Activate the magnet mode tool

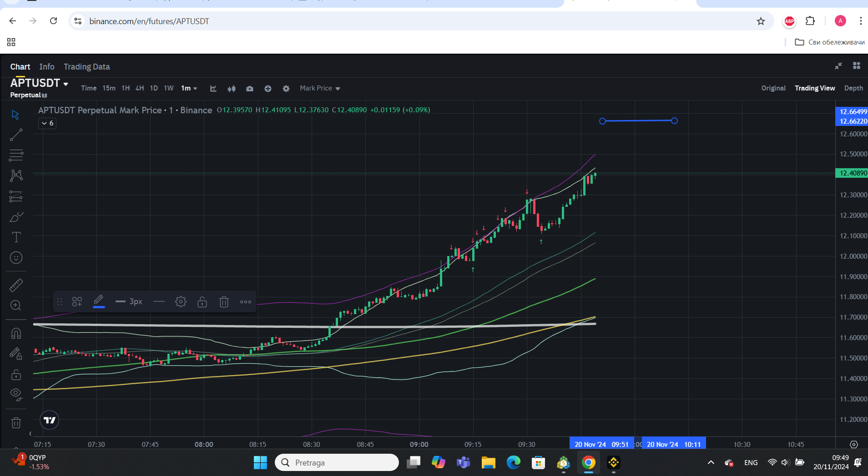pos(16,333)
